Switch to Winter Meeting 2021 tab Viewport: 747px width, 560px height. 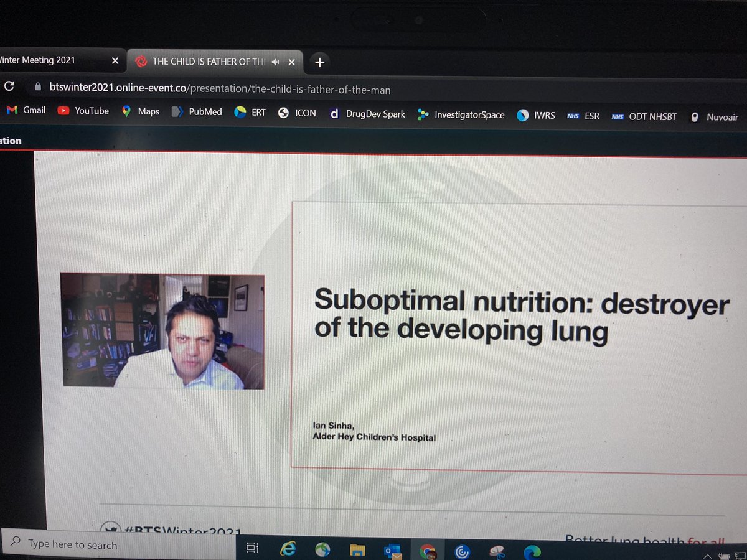pos(53,60)
